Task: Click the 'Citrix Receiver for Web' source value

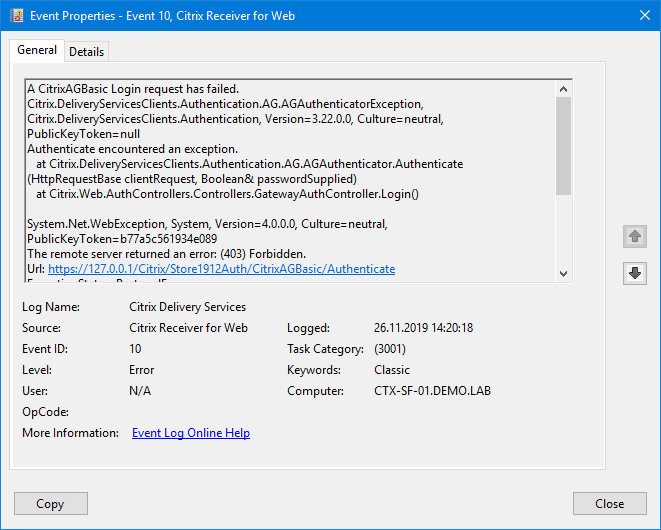Action: tap(188, 328)
